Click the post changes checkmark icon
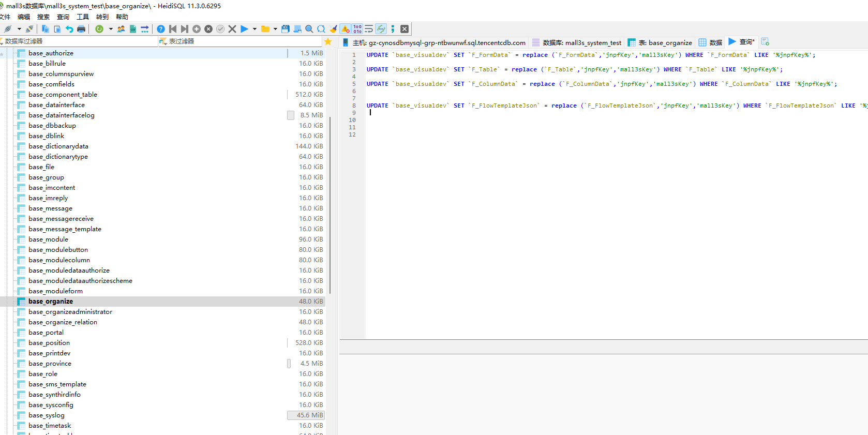The width and height of the screenshot is (868, 435). [220, 29]
